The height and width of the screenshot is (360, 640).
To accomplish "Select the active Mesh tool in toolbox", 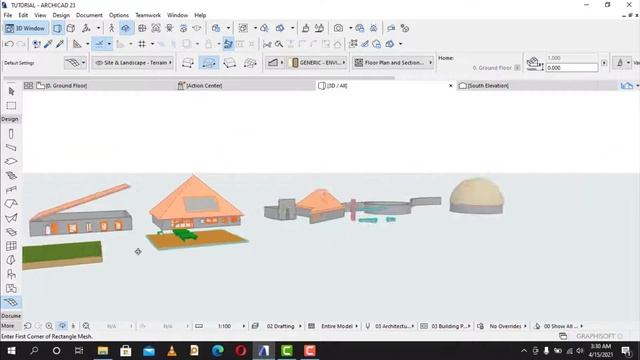I will point(11,302).
